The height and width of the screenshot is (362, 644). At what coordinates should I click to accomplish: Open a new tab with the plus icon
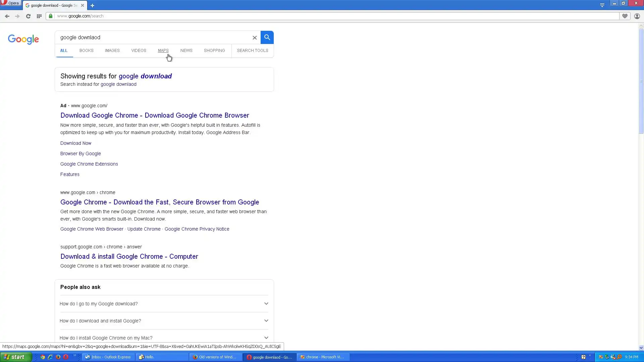tap(92, 5)
